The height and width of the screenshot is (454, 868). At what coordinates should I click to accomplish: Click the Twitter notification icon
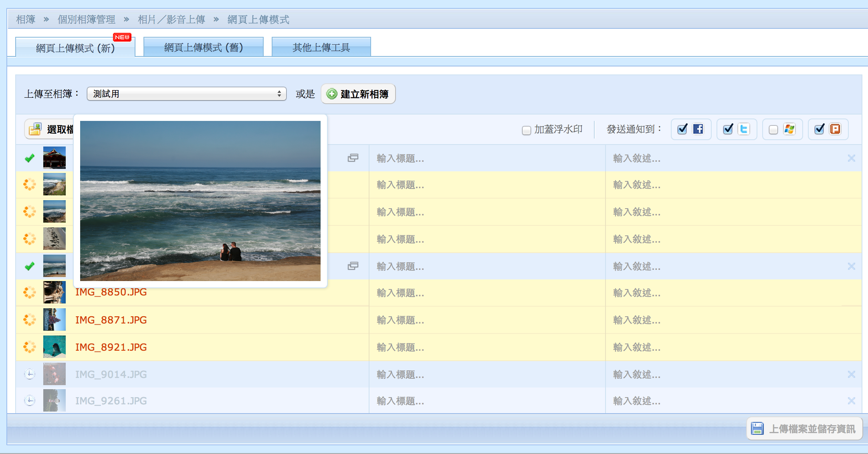pos(744,129)
